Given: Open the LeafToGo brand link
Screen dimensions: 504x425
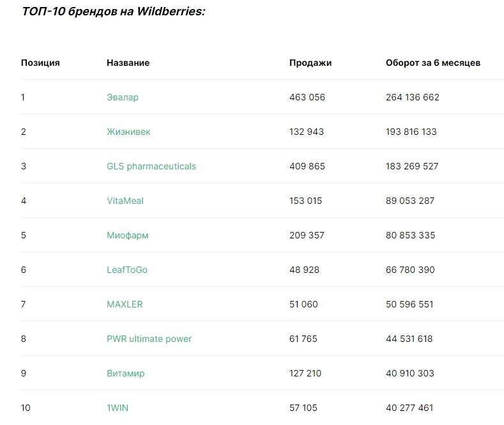Looking at the screenshot, I should tap(127, 270).
